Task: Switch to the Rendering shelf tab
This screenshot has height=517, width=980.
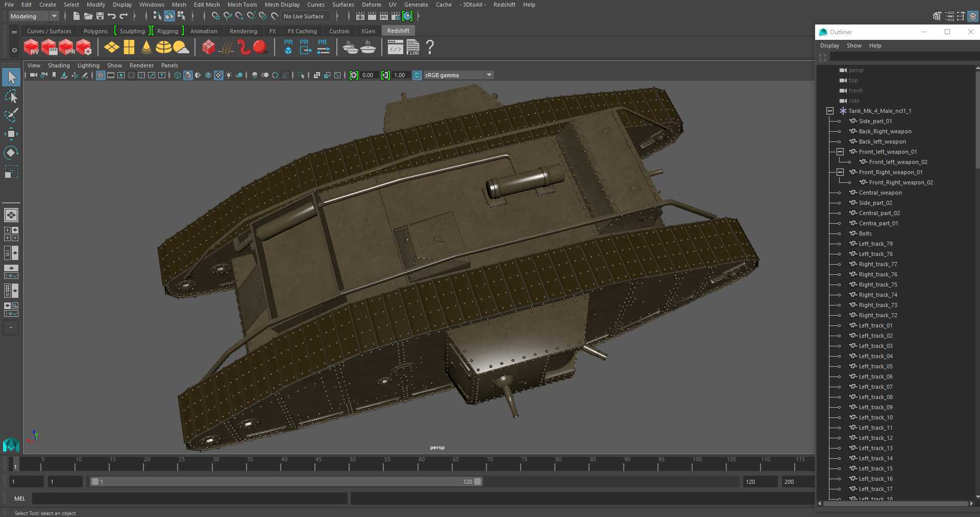Action: click(243, 31)
